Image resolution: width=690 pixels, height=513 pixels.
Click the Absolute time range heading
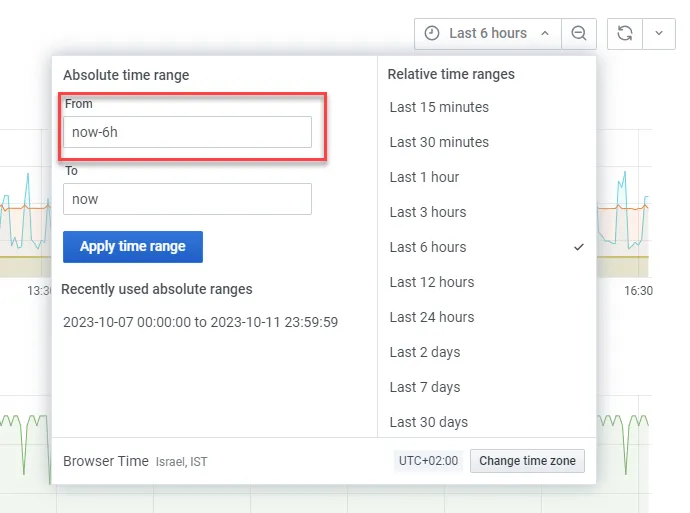(x=126, y=75)
